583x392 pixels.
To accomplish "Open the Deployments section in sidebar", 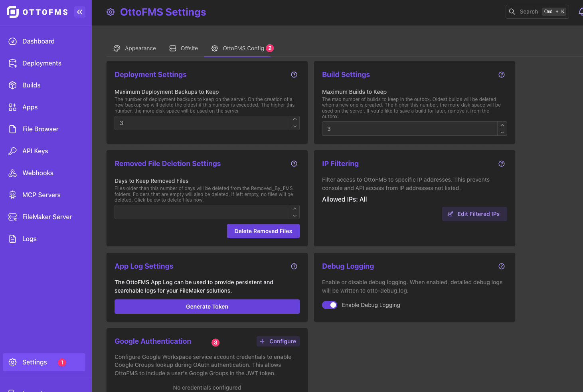I will [x=42, y=63].
